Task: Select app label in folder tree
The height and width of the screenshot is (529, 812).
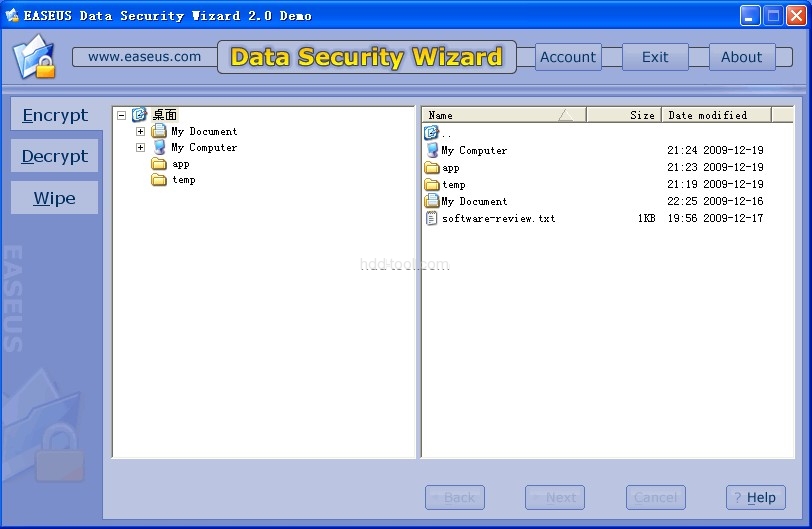Action: coord(181,164)
